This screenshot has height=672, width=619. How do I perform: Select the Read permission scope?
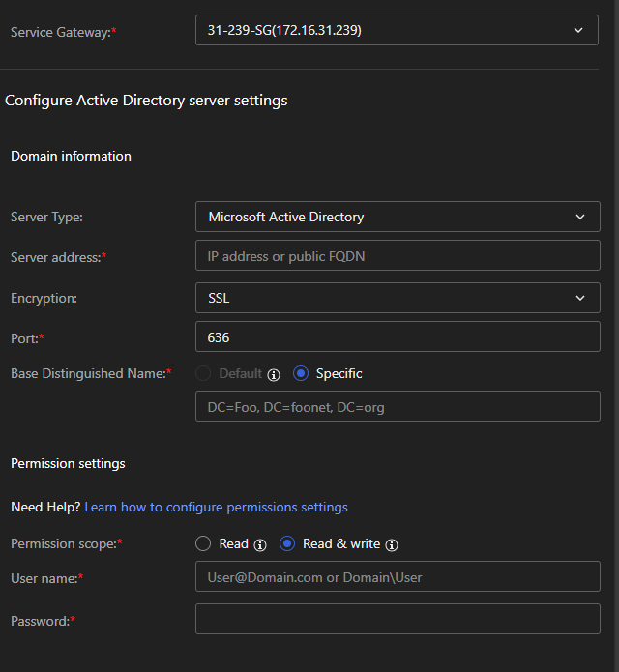point(203,543)
